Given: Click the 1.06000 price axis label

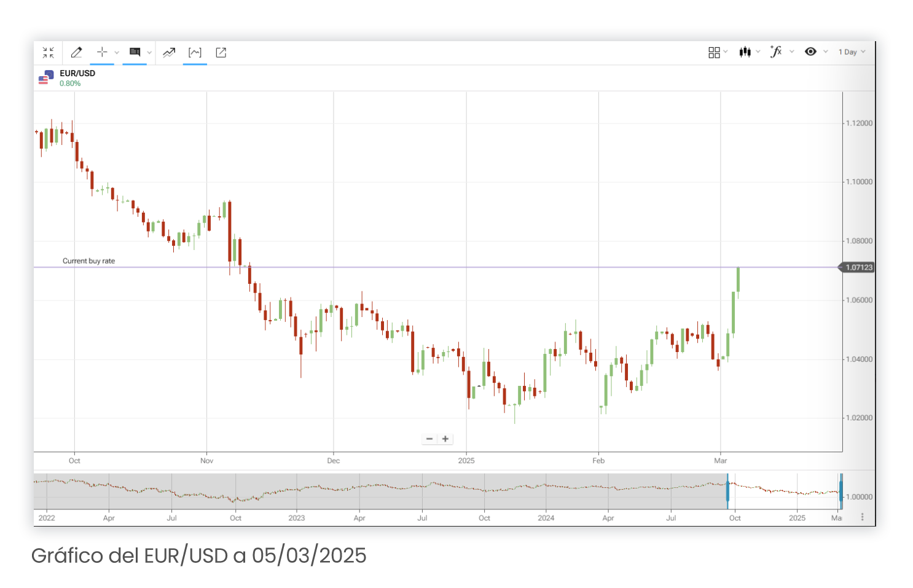Looking at the screenshot, I should pos(859,300).
